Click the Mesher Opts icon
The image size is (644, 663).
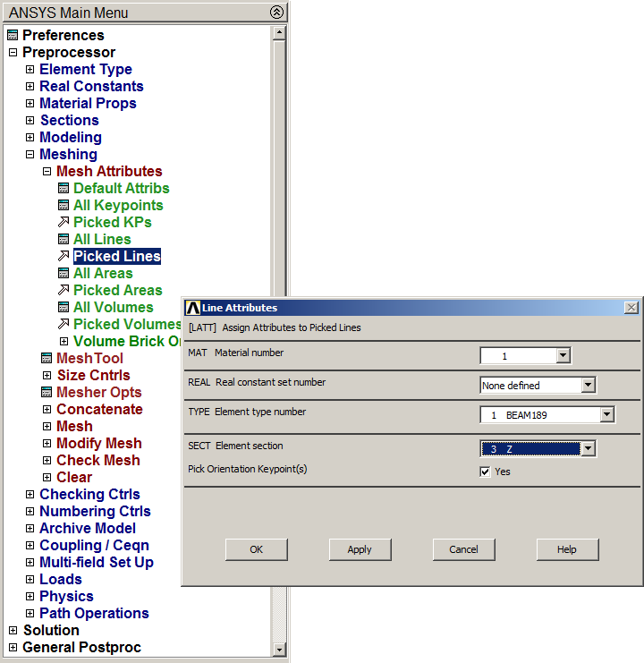point(47,393)
